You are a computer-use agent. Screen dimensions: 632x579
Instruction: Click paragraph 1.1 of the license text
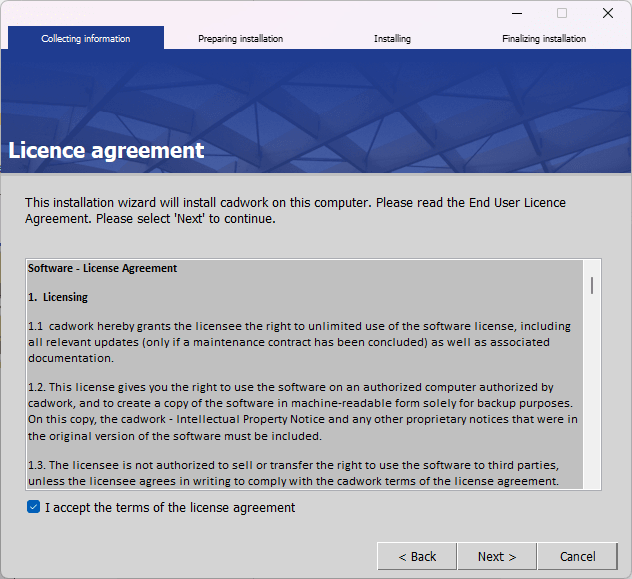tap(299, 342)
